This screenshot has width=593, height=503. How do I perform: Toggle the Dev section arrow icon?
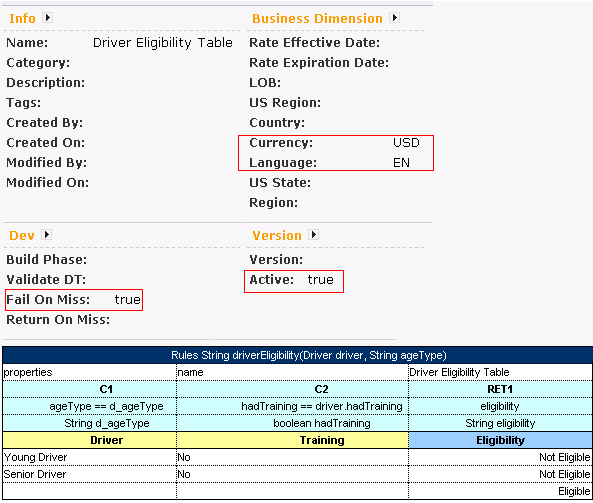point(46,234)
